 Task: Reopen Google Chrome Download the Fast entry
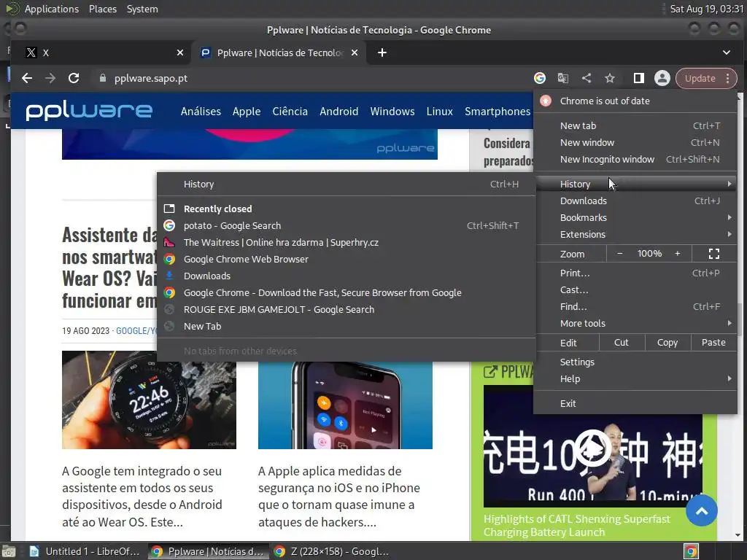click(346, 293)
